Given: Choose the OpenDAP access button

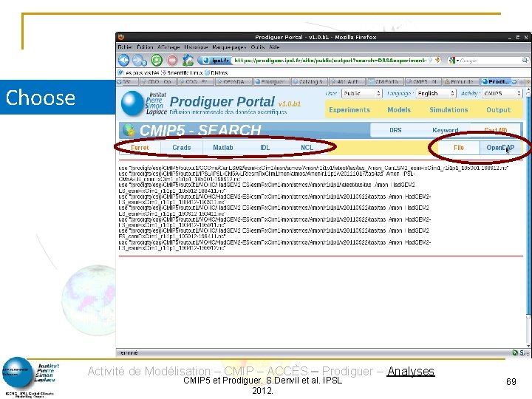Looking at the screenshot, I should pos(500,148).
